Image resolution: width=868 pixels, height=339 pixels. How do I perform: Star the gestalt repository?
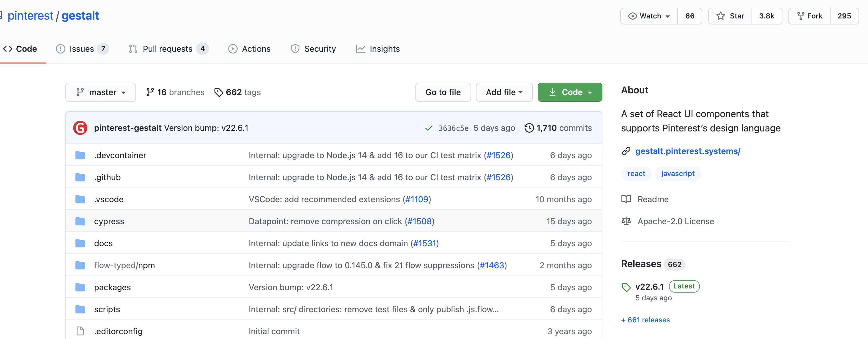tap(730, 16)
